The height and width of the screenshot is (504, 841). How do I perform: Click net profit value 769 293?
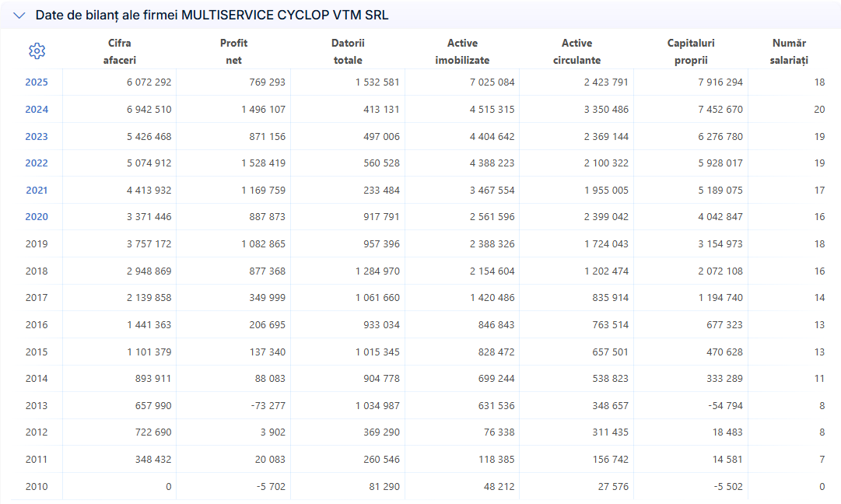pos(267,82)
